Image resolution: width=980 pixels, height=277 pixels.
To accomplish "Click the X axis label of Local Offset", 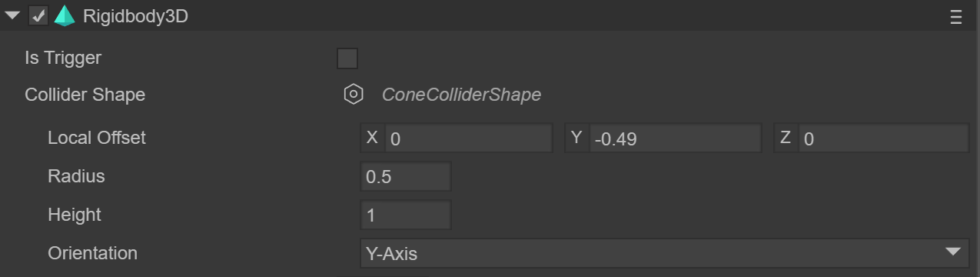I will (x=372, y=138).
